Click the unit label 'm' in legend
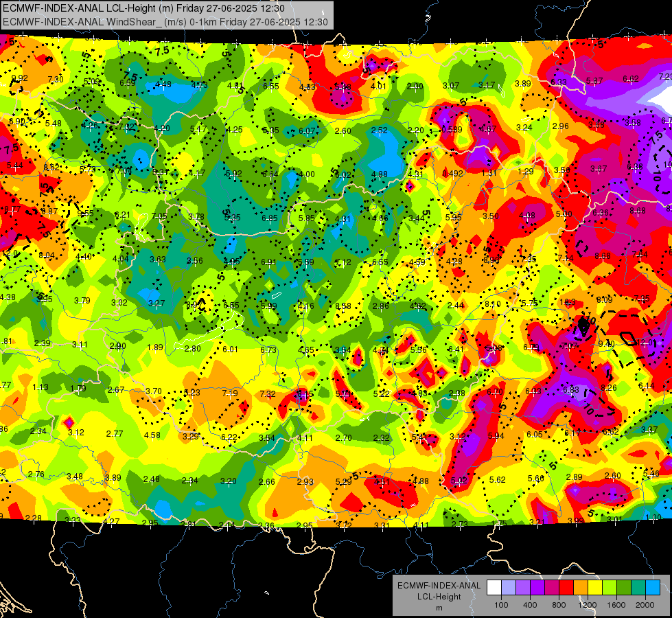The image size is (672, 618). pos(439,608)
